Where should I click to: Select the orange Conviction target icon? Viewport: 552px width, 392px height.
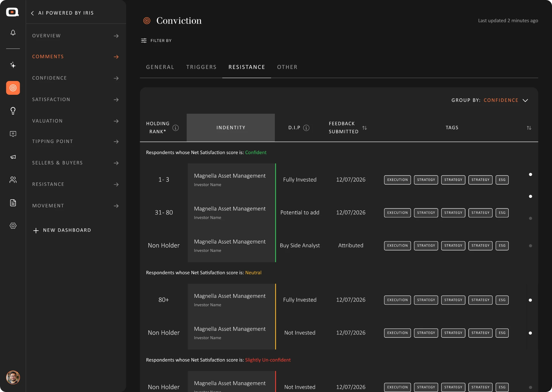[x=13, y=88]
